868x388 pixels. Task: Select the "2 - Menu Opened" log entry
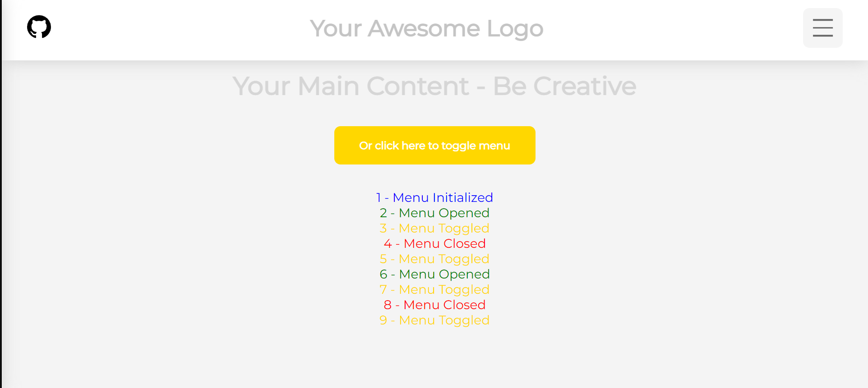434,213
